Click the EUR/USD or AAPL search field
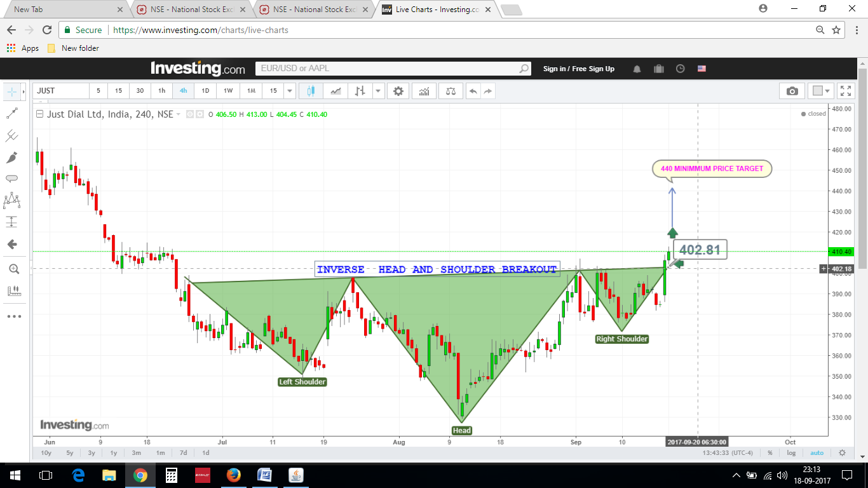 pyautogui.click(x=389, y=69)
